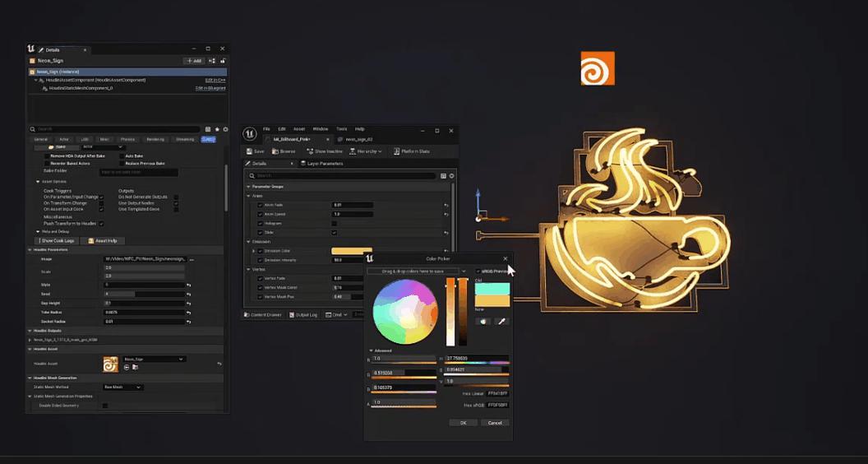The width and height of the screenshot is (868, 464).
Task: Open Platform Stats from the toolbar
Action: pos(410,151)
